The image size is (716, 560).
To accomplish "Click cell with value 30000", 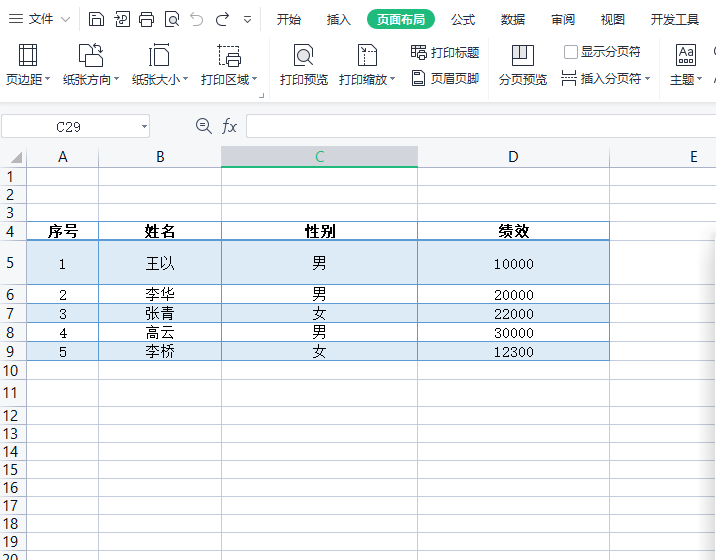I will pyautogui.click(x=513, y=333).
